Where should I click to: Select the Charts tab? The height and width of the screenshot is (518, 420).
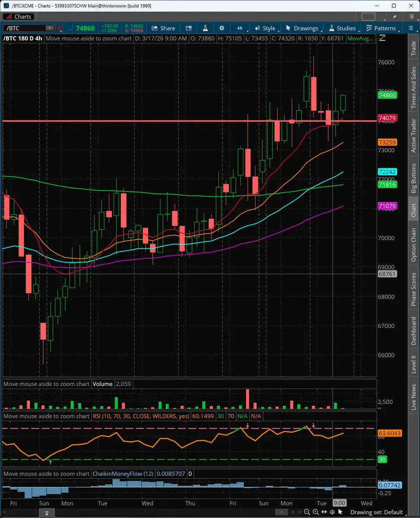pyautogui.click(x=19, y=16)
